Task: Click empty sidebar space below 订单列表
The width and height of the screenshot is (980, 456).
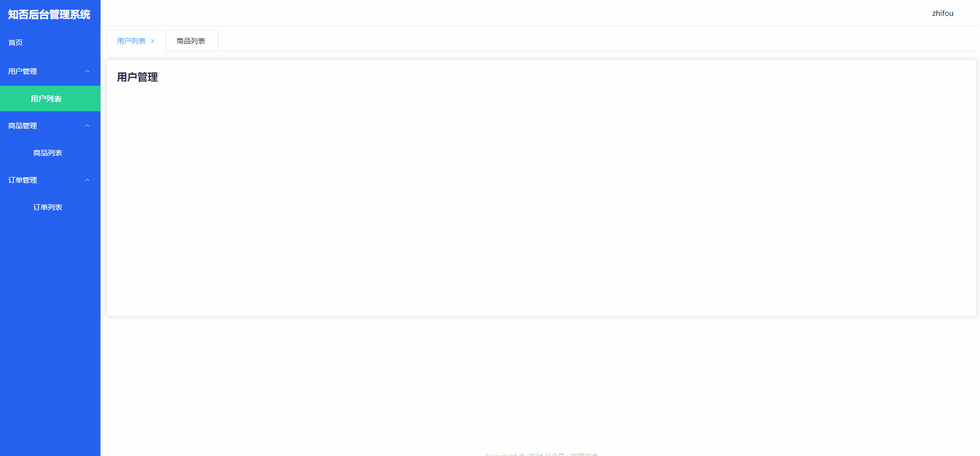Action: click(x=50, y=333)
